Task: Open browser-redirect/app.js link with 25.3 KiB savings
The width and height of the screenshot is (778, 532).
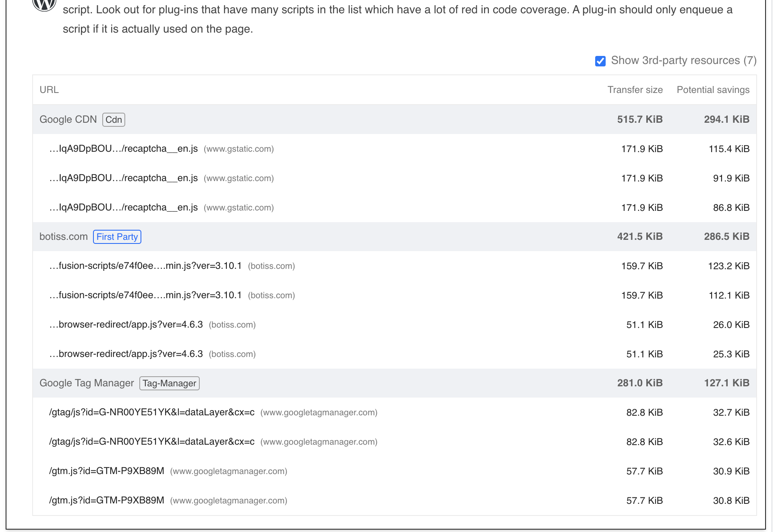Action: pyautogui.click(x=126, y=354)
